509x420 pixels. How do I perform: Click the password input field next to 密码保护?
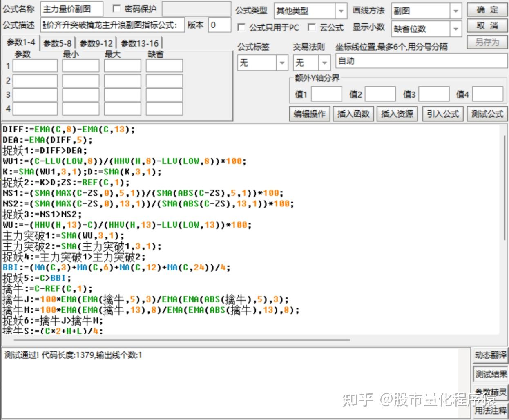[x=196, y=9]
